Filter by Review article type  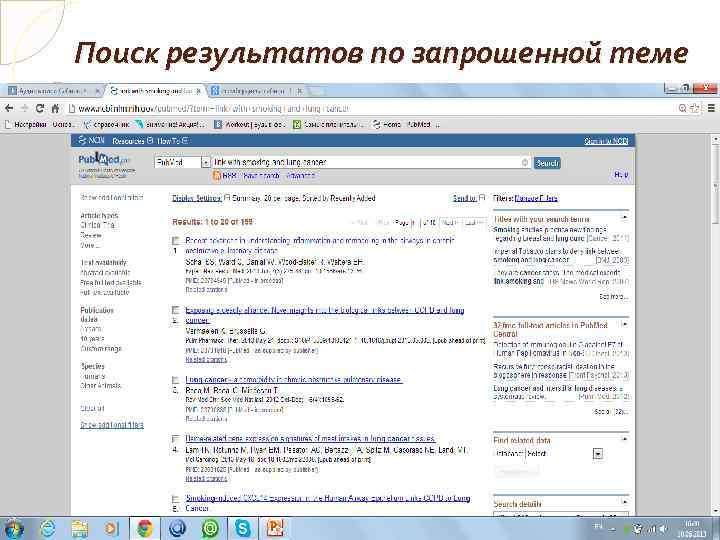pos(91,236)
